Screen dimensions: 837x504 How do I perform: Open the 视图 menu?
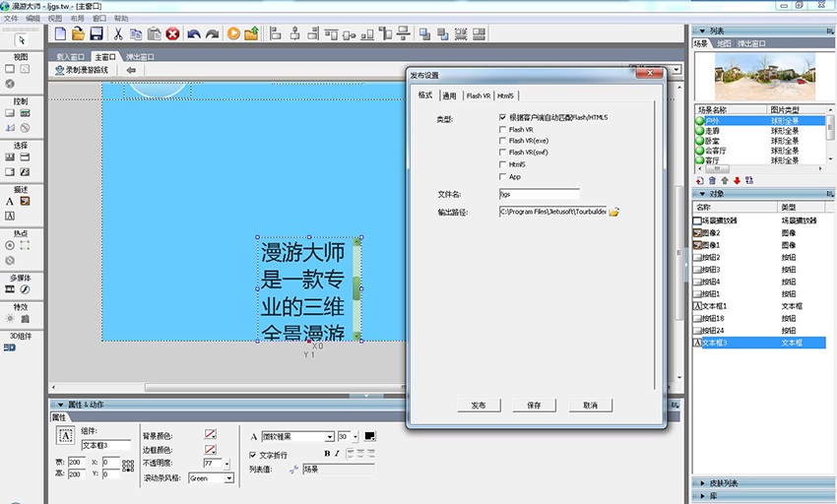coord(55,18)
